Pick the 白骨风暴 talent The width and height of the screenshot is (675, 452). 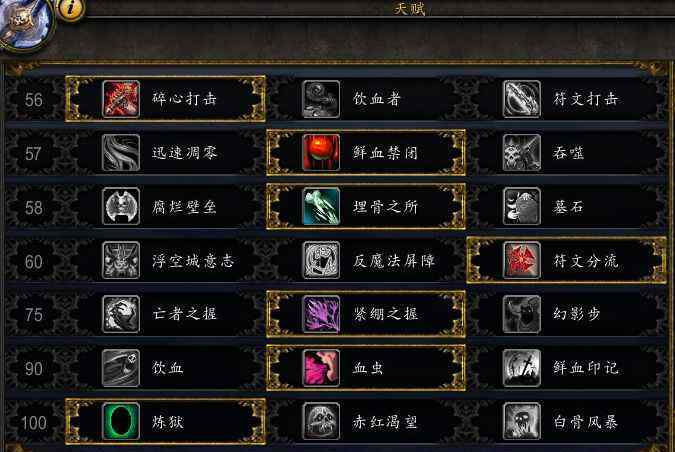pos(567,421)
